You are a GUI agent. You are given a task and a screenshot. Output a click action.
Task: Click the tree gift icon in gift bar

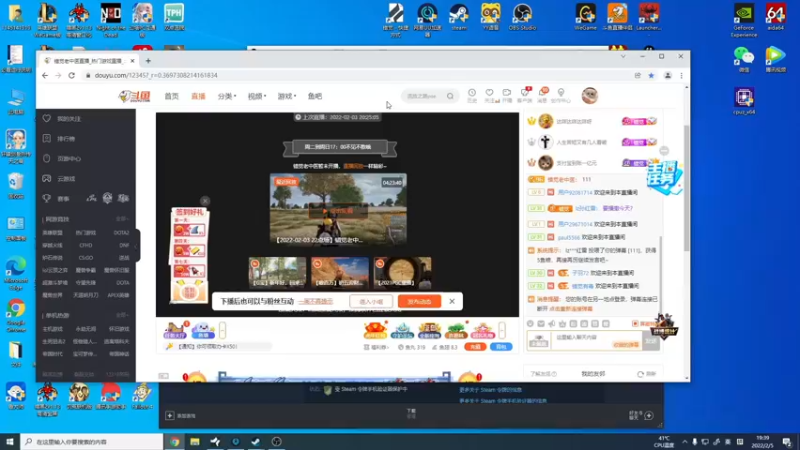pyautogui.click(x=456, y=331)
